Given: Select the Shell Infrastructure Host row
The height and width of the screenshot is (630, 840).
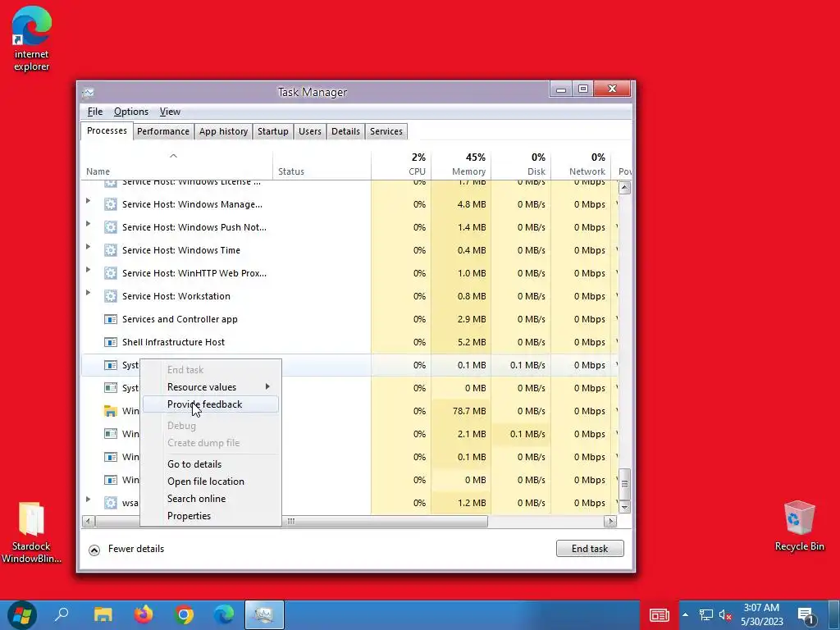Looking at the screenshot, I should pos(349,342).
